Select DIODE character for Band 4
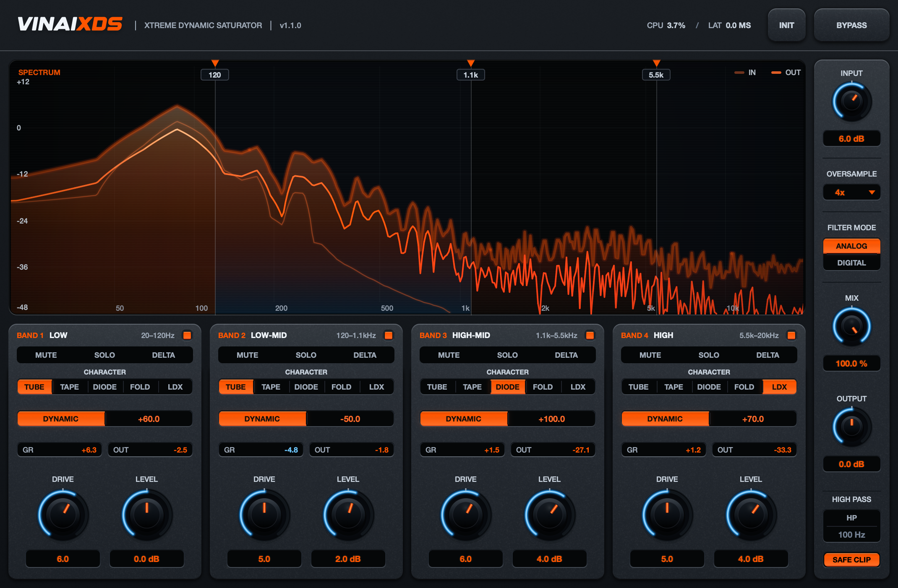 [x=709, y=387]
